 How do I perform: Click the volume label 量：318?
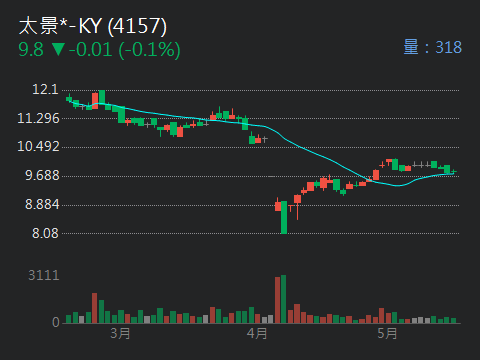433,47
